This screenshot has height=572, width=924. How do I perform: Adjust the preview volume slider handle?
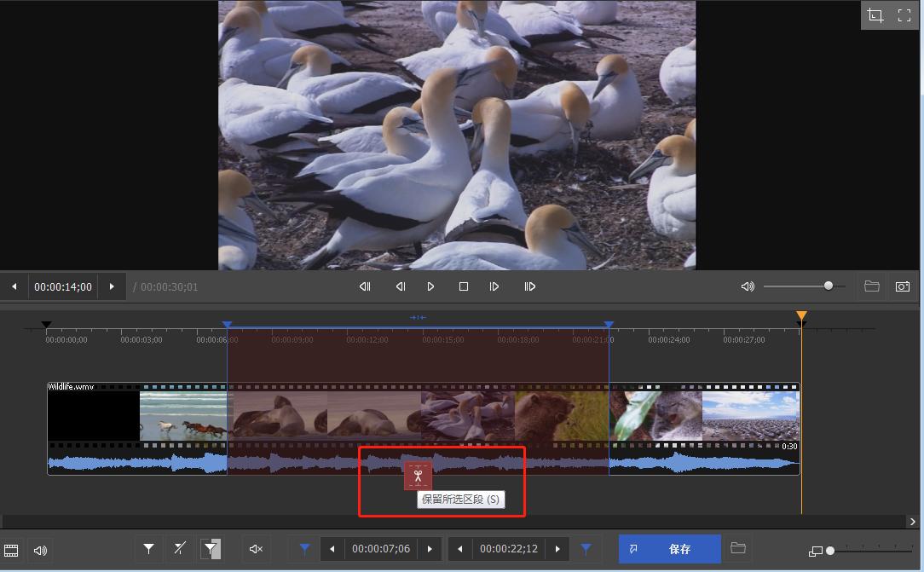tap(828, 286)
